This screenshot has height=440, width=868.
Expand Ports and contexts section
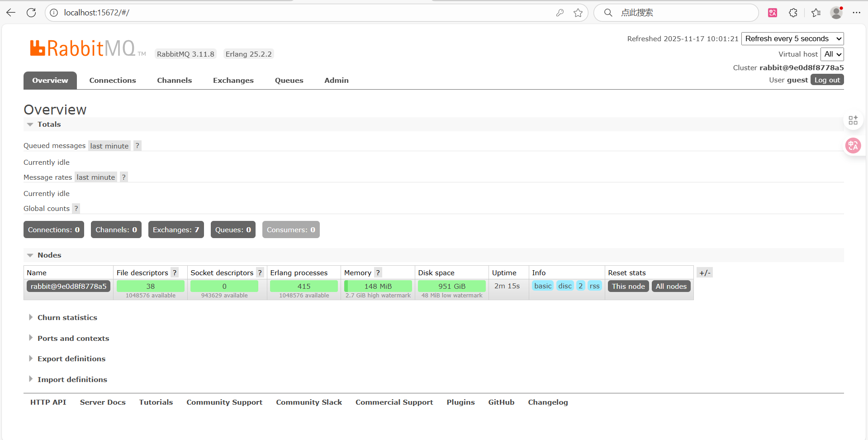click(x=73, y=338)
